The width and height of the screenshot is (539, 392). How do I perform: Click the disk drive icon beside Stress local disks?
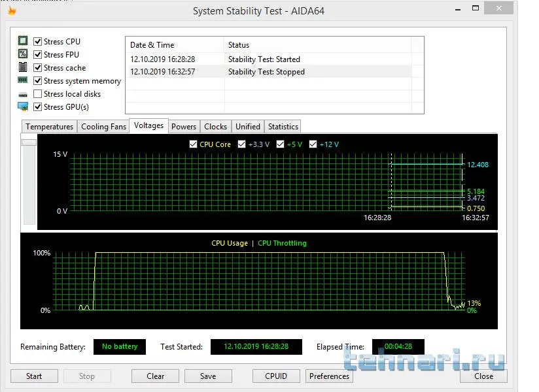23,94
